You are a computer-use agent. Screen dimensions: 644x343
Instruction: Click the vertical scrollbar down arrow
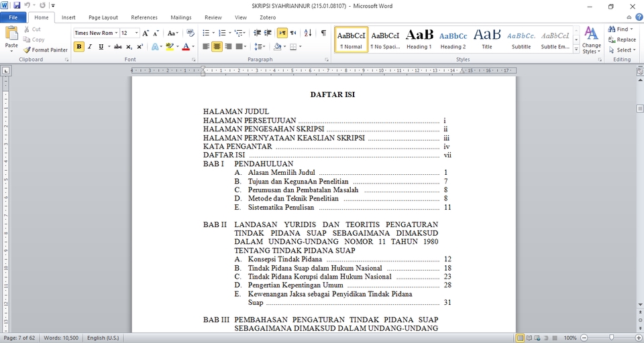tap(640, 304)
